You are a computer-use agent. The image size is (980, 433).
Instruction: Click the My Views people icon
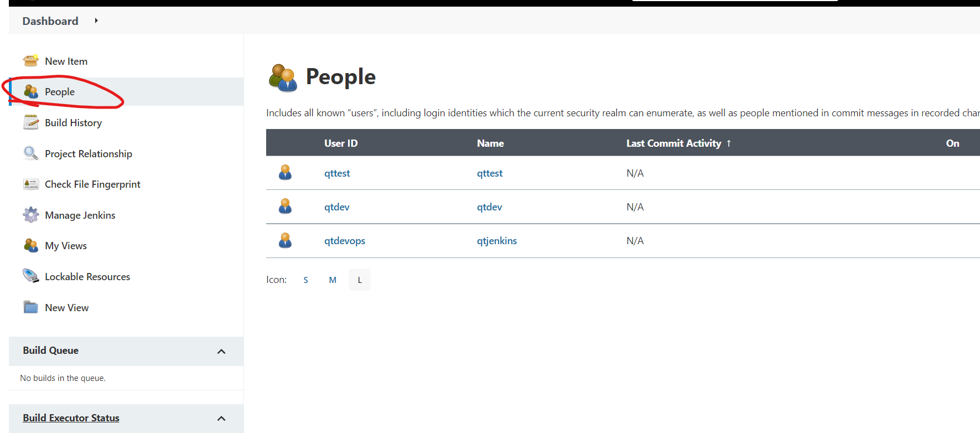(x=31, y=245)
